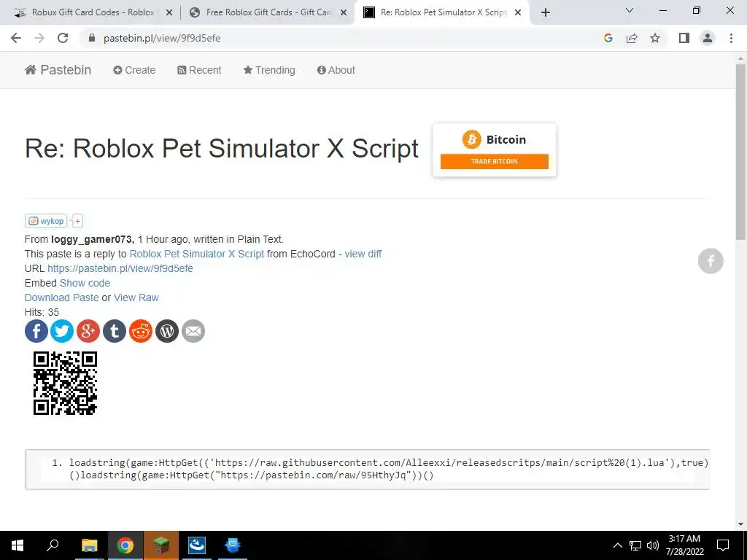Click the Chrome taskbar icon
747x560 pixels.
pos(125,545)
